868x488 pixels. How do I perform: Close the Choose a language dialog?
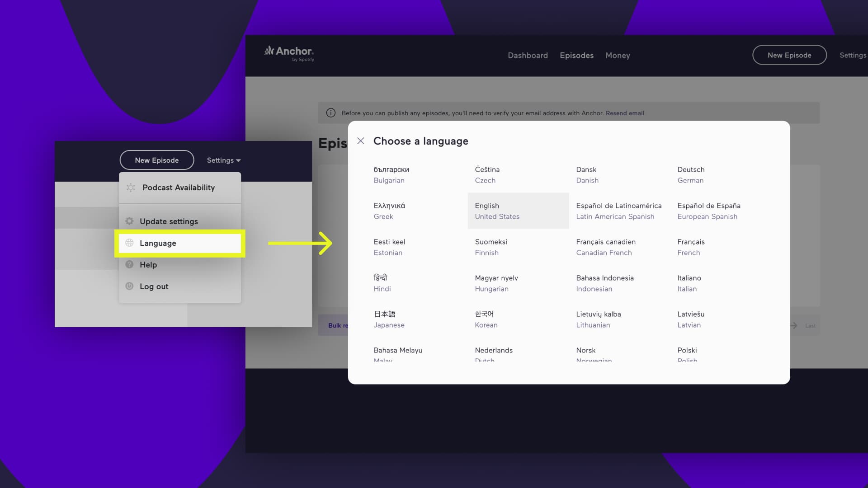[x=360, y=141]
